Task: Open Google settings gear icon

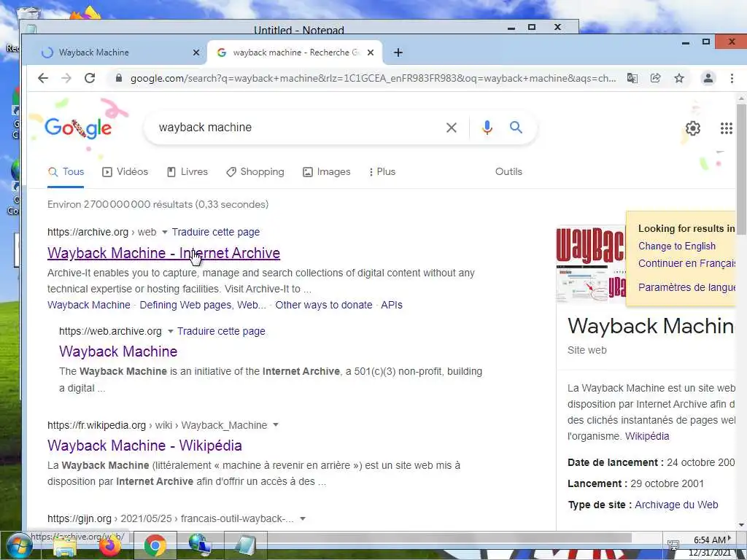Action: (x=693, y=128)
